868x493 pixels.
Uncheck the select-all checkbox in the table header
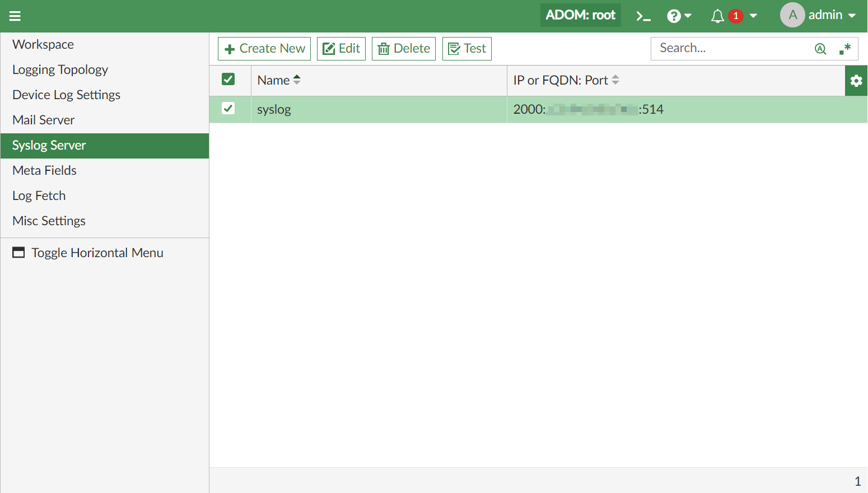tap(228, 79)
